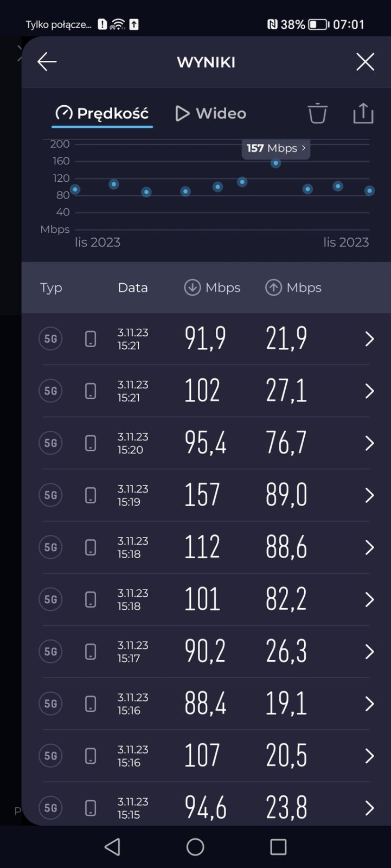Tap the share/export icon
This screenshot has width=391, height=868.
(363, 113)
